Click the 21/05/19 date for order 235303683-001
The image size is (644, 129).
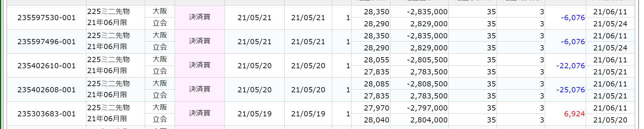[x=255, y=114]
